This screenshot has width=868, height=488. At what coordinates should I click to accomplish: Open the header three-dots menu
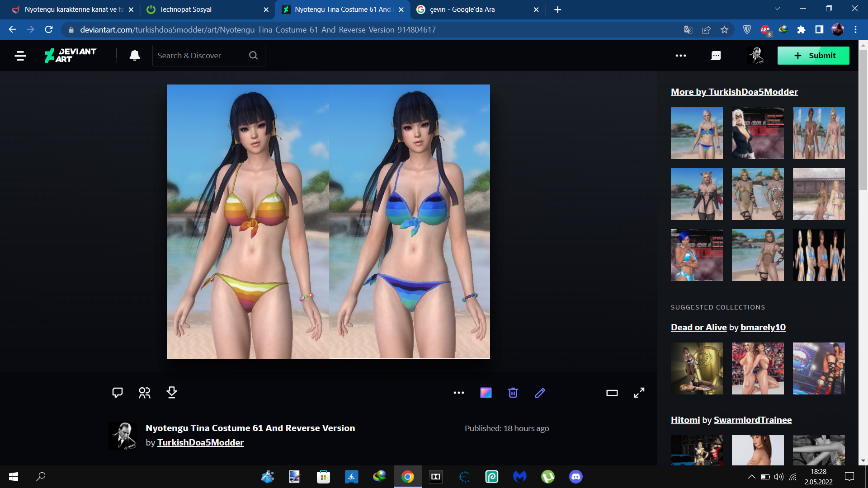680,56
